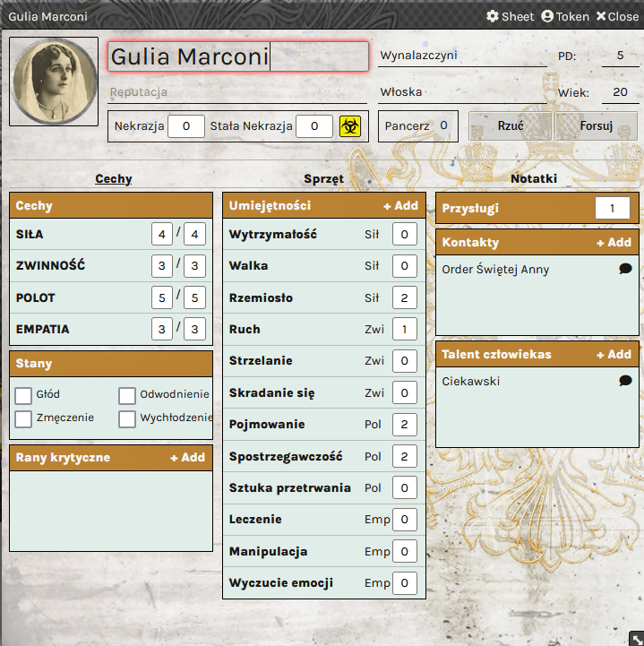Click Gulia Marconi portrait image
The height and width of the screenshot is (646, 644).
(x=53, y=81)
